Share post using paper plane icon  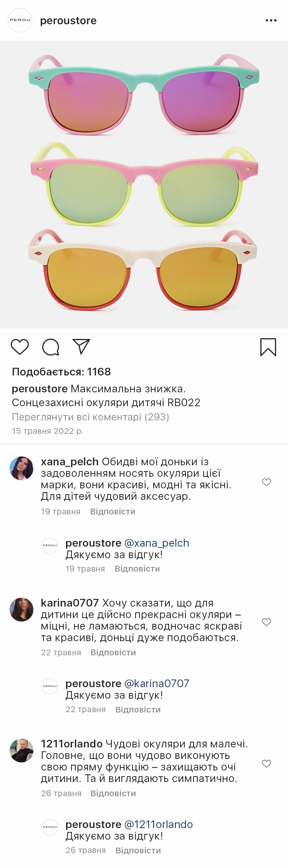click(x=81, y=346)
